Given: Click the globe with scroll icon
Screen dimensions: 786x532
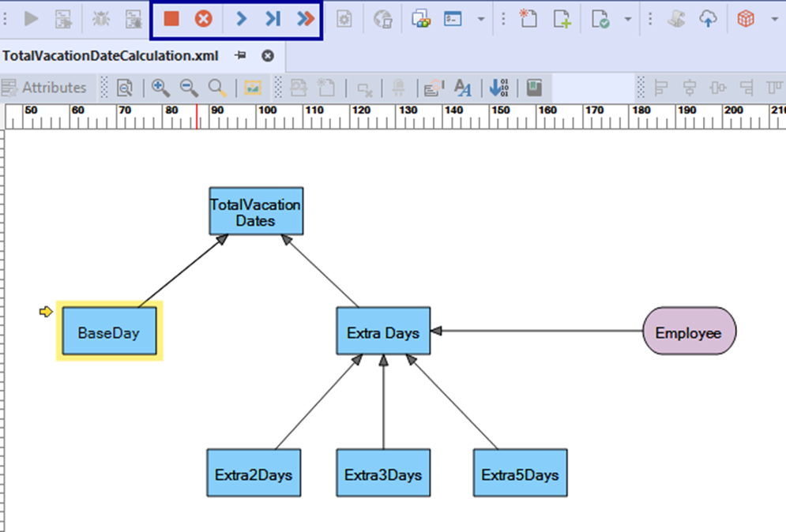Looking at the screenshot, I should pyautogui.click(x=383, y=19).
